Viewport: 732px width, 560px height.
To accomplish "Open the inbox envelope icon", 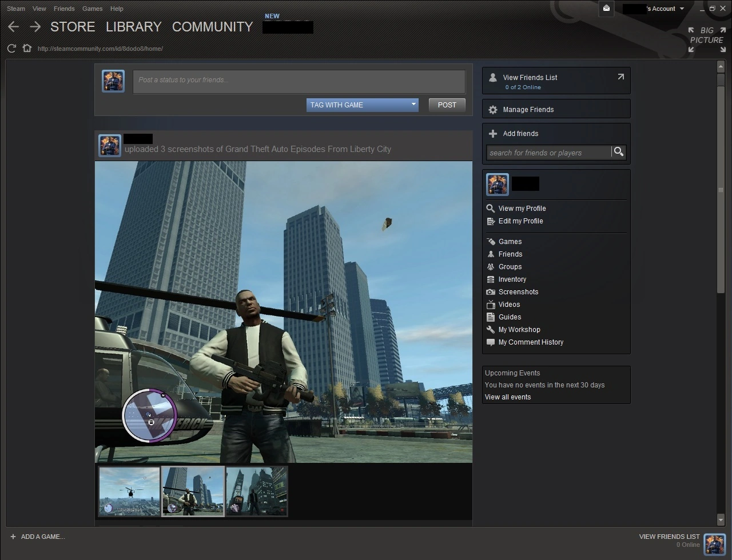I will [x=607, y=9].
